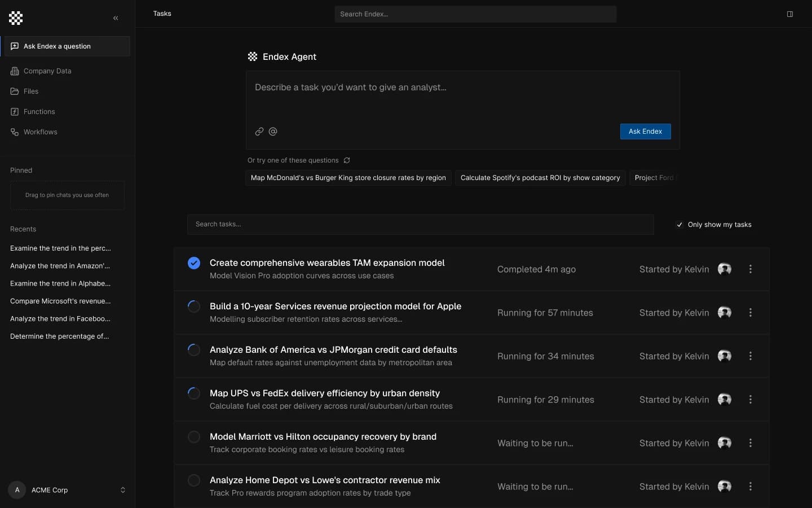Select the Project Ford suggestion chip
812x508 pixels.
tap(654, 178)
